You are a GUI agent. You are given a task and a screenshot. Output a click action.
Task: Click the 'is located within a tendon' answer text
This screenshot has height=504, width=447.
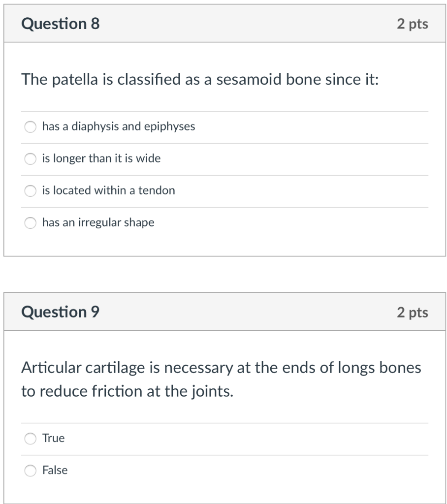[108, 190]
